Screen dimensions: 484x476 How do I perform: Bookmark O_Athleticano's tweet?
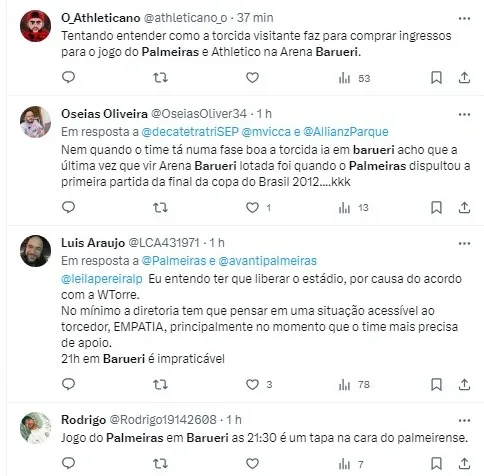[x=436, y=78]
